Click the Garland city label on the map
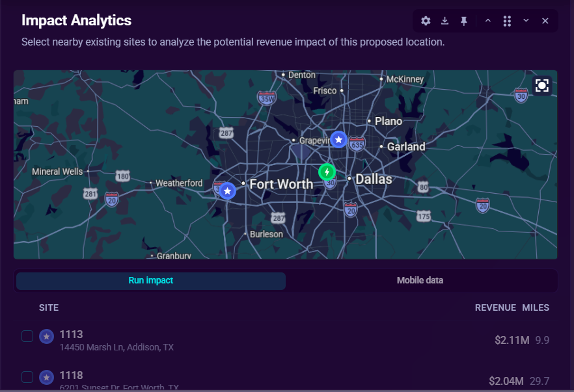Screen dimensions: 574x392 pos(406,147)
